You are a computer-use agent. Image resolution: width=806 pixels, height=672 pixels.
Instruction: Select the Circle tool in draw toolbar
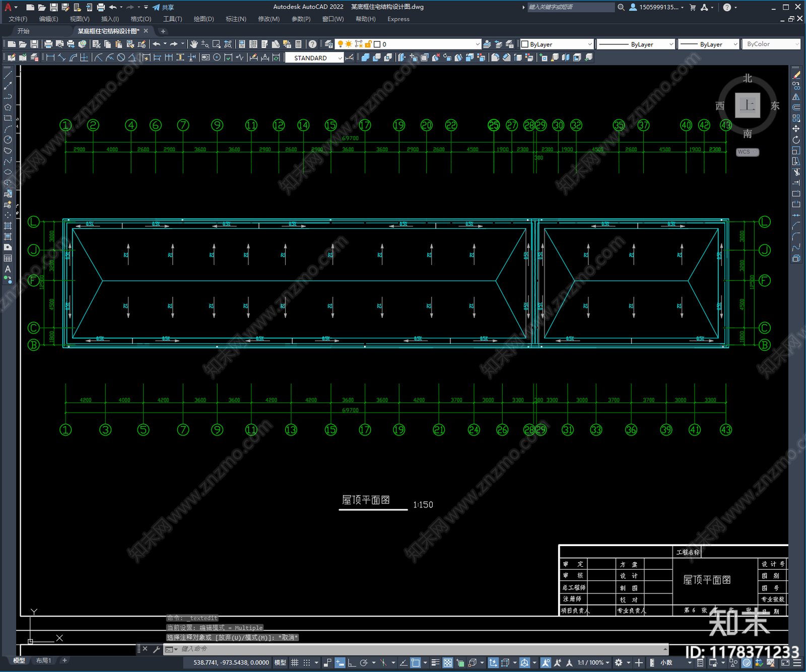[x=8, y=140]
